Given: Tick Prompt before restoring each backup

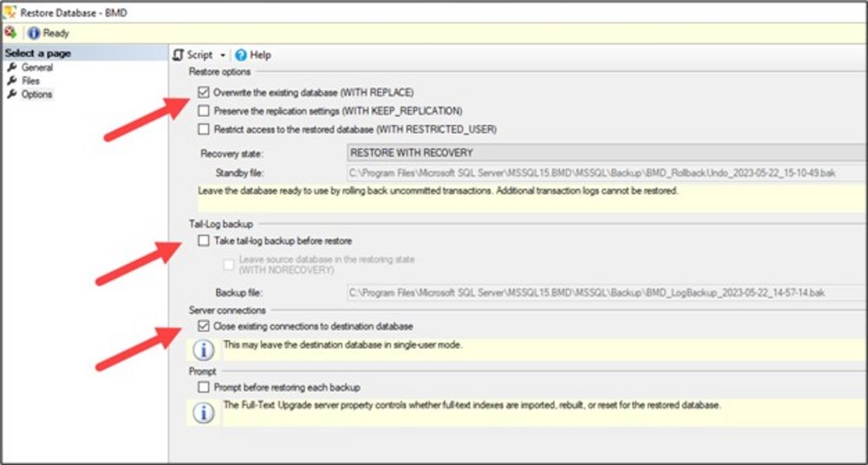Looking at the screenshot, I should (204, 387).
